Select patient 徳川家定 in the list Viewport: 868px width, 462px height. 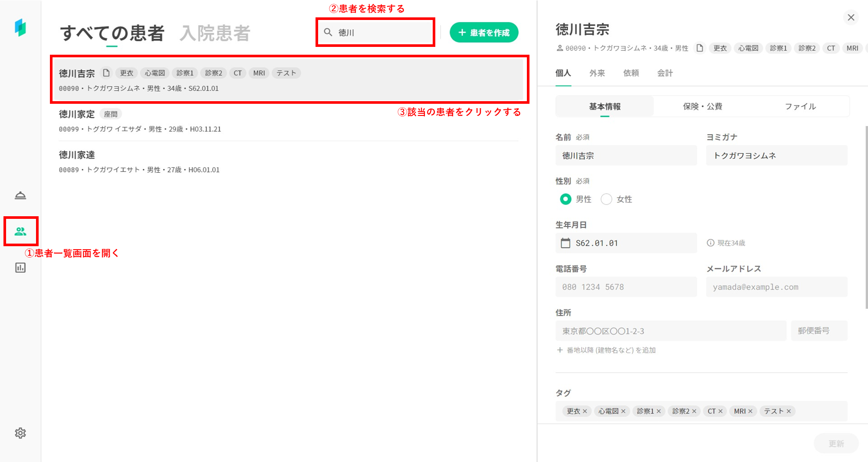point(77,114)
